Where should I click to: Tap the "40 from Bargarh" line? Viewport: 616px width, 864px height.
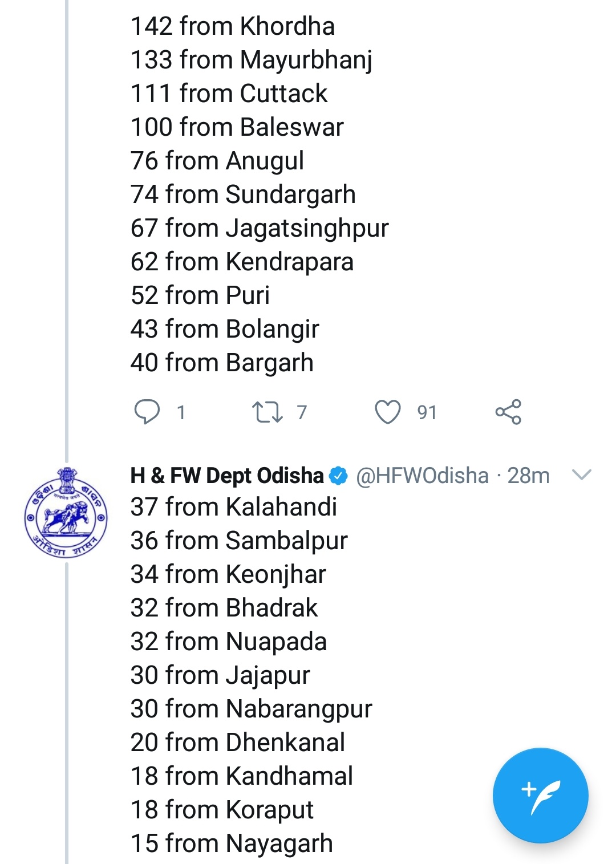click(222, 363)
